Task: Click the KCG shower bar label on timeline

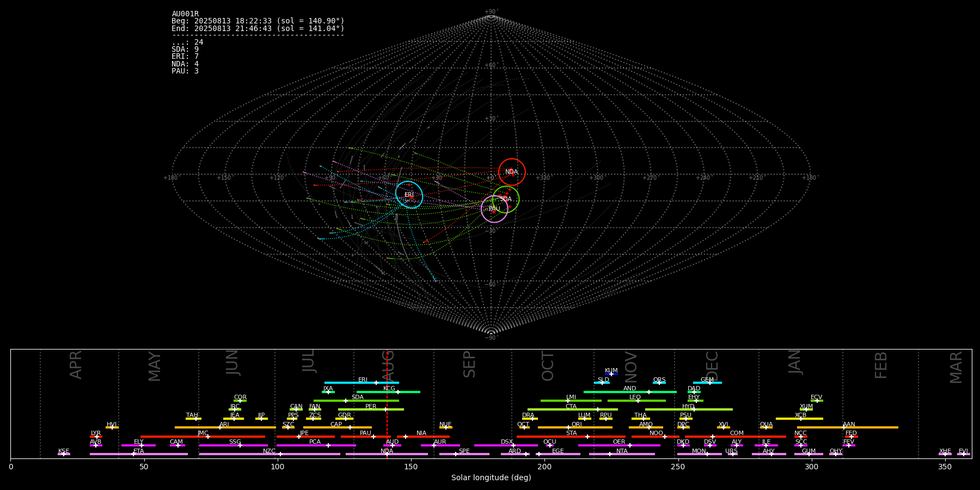Action: point(389,389)
